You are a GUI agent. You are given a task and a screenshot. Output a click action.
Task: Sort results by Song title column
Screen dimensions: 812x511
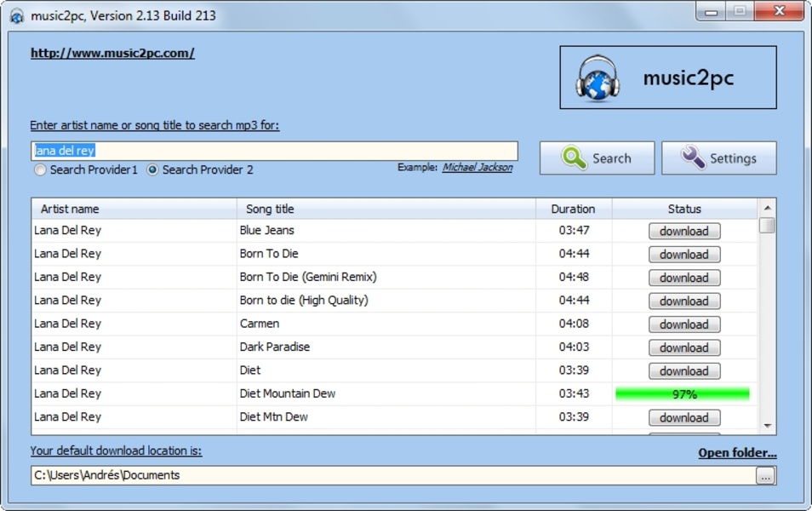pos(386,209)
